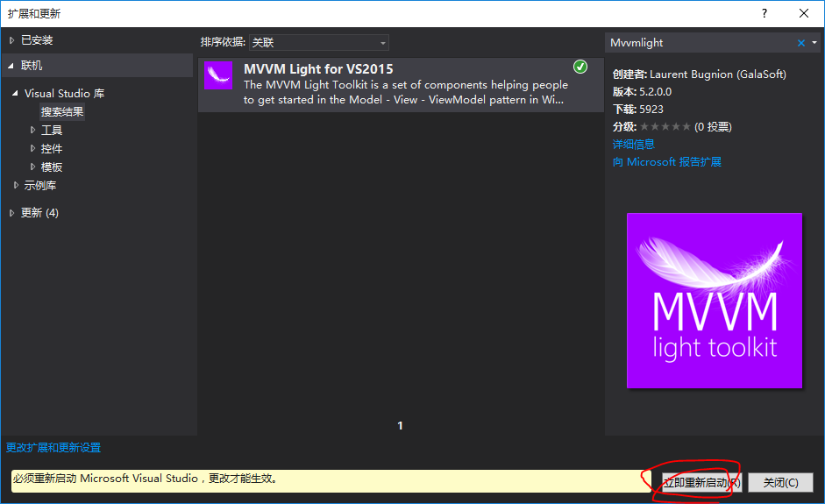The height and width of the screenshot is (504, 825).
Task: Click the MVVM Light feather icon in results
Action: [x=218, y=75]
